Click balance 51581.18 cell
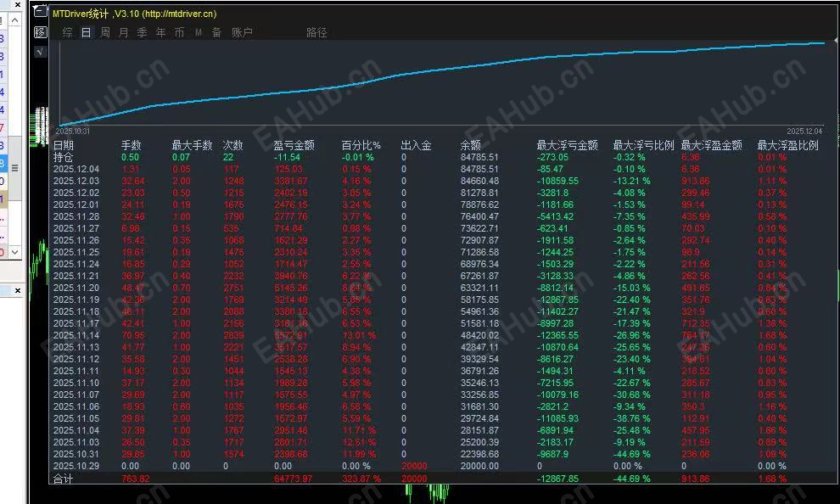840x504 pixels. [x=479, y=323]
